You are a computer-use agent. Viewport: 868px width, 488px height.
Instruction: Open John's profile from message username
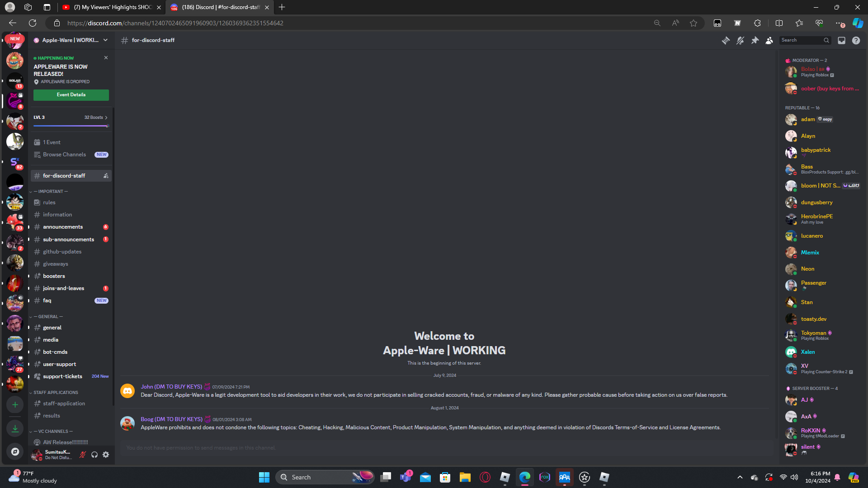(171, 387)
